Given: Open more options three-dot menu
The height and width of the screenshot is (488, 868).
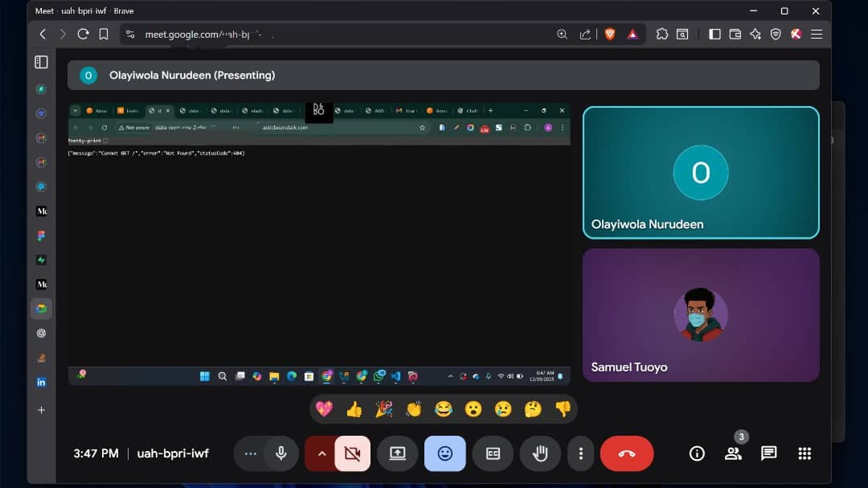Looking at the screenshot, I should point(581,453).
